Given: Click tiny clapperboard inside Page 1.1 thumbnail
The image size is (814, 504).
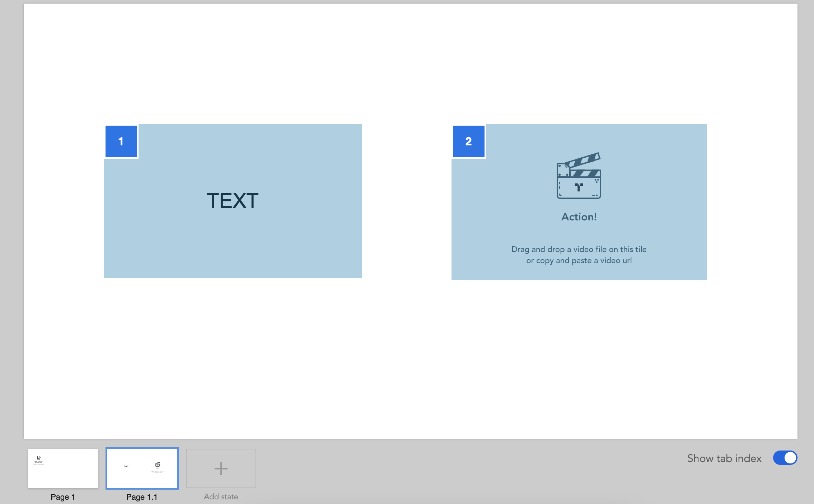Looking at the screenshot, I should tap(158, 465).
